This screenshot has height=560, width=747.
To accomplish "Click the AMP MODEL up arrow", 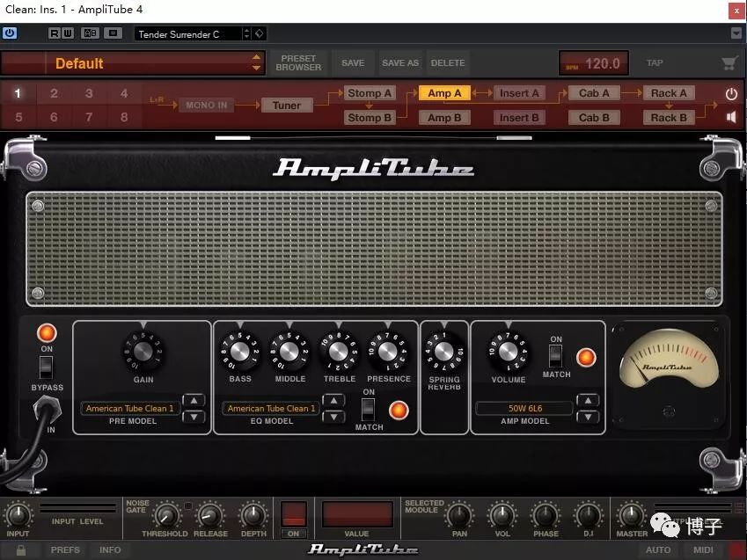I will point(589,401).
